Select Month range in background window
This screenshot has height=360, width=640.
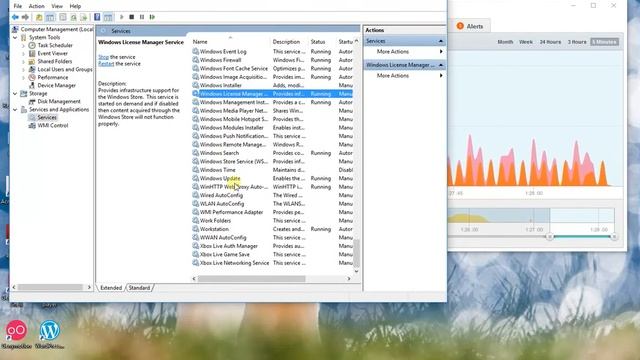tap(505, 42)
